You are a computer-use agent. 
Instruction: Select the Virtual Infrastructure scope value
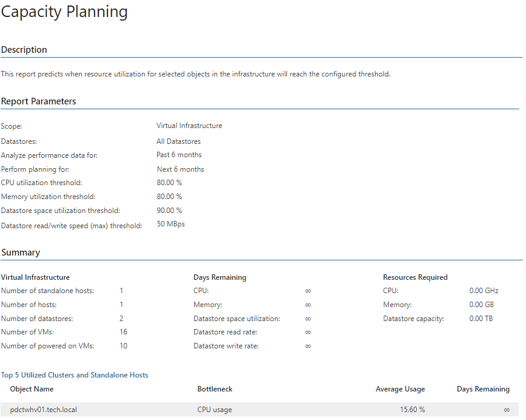189,126
